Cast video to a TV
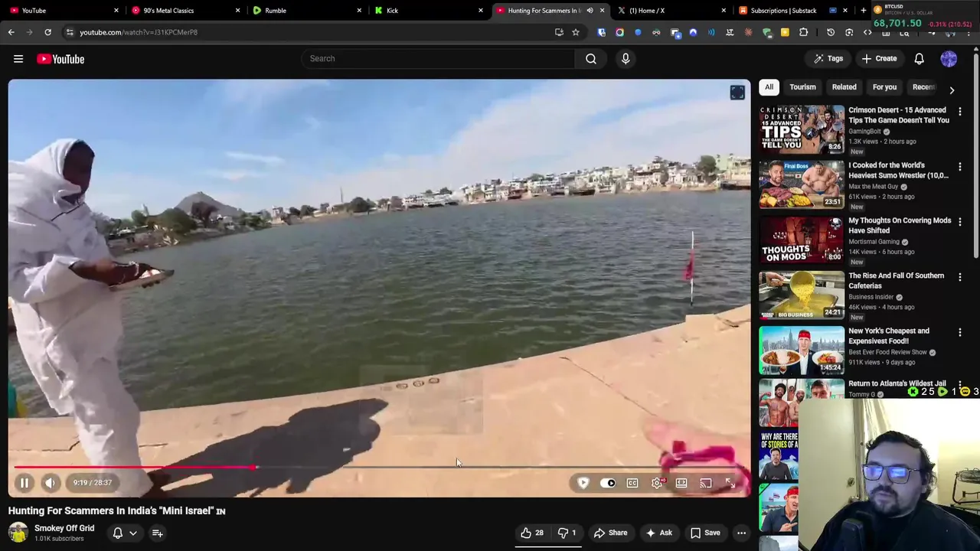The width and height of the screenshot is (980, 551). coord(706,483)
